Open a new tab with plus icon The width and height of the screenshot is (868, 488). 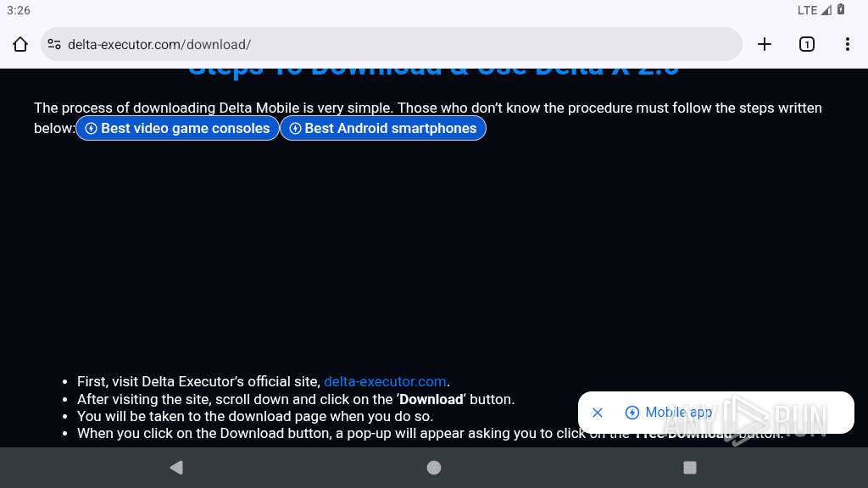point(765,44)
